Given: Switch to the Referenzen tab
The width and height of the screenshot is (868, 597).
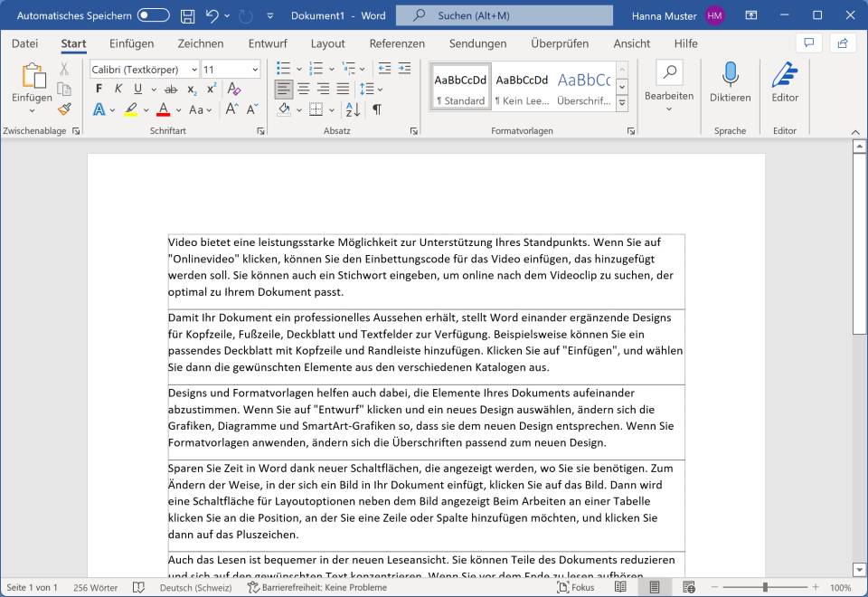Looking at the screenshot, I should tap(397, 43).
